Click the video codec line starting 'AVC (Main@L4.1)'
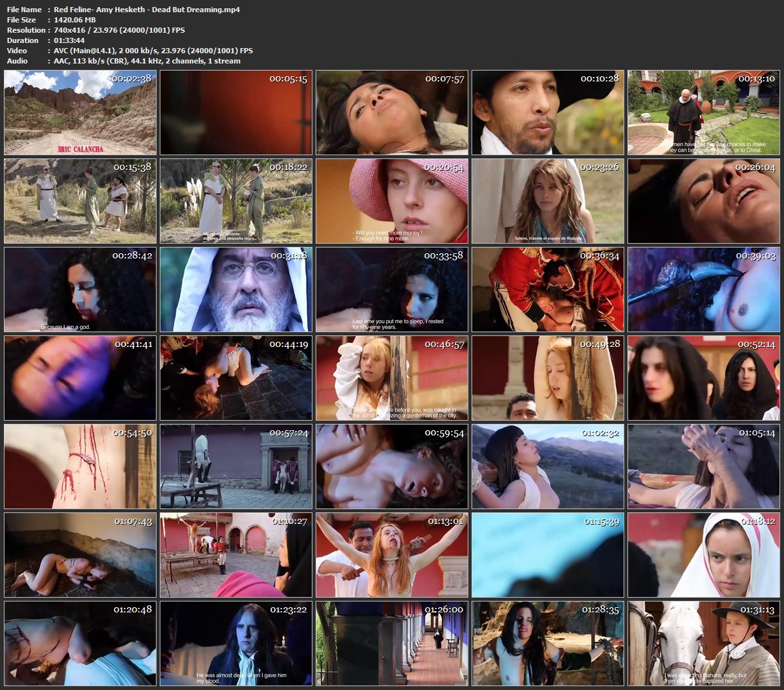 (153, 51)
